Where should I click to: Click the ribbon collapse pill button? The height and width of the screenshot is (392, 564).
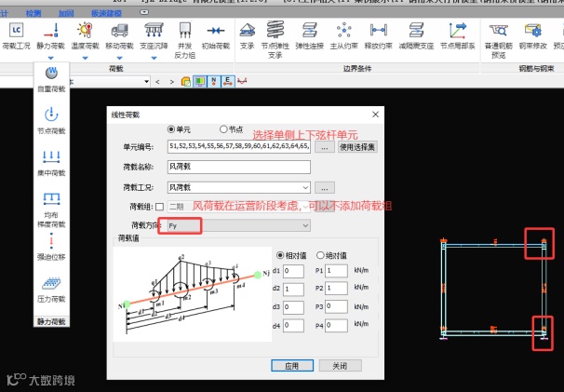[144, 12]
